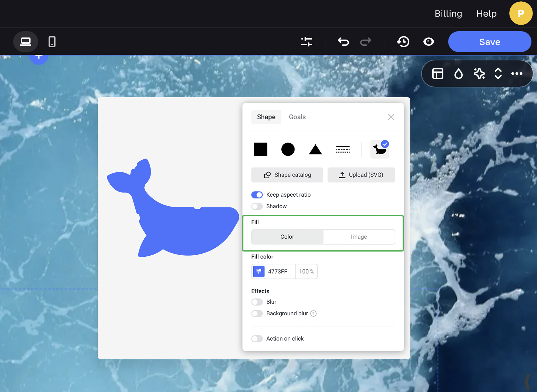Select the square shape
Screen dimensions: 537x392
pos(261,150)
